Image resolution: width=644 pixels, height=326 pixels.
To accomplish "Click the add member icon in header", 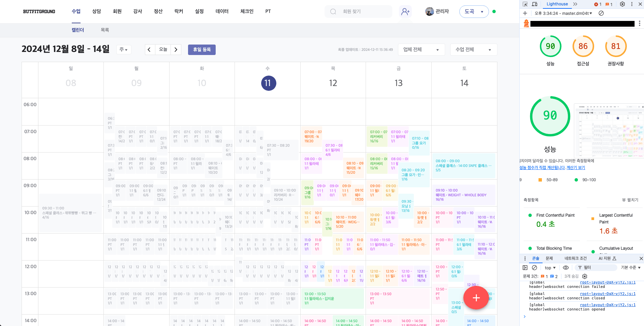I will 405,11.
